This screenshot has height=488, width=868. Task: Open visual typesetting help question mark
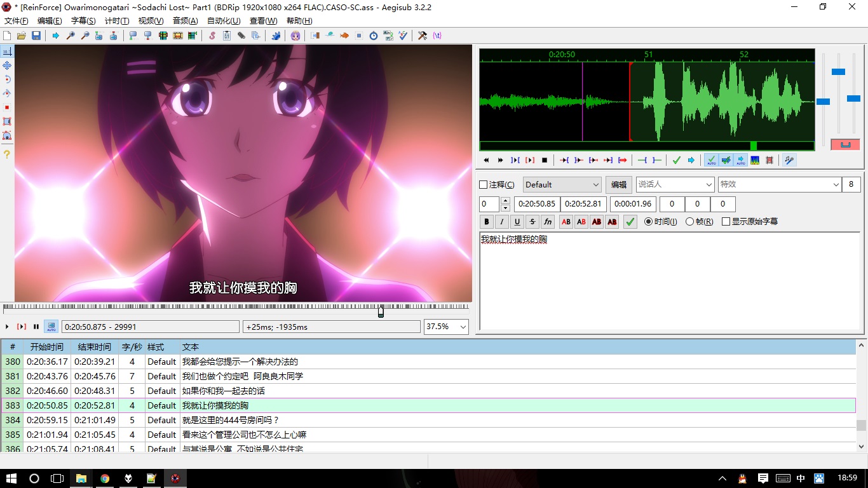coord(7,154)
